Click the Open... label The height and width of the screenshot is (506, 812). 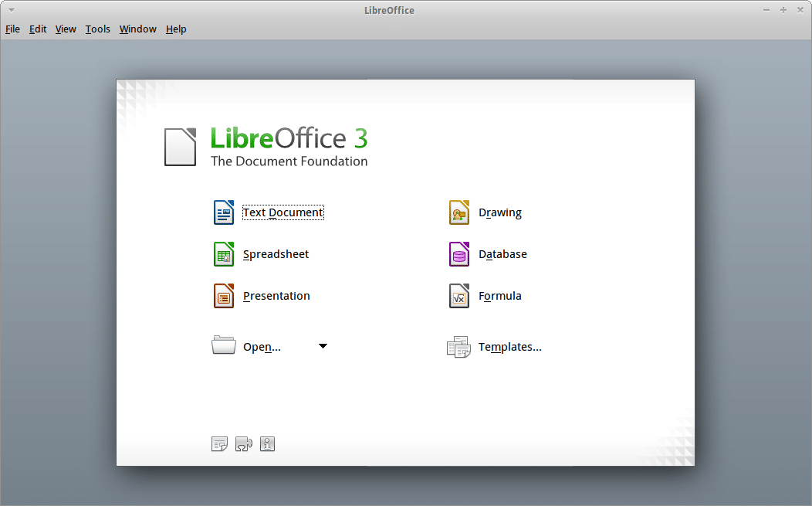click(x=262, y=347)
